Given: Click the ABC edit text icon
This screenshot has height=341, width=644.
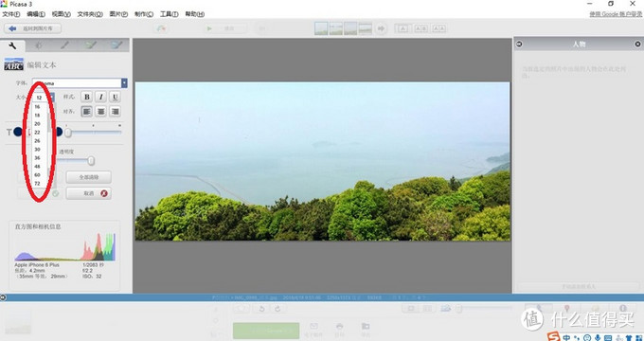Looking at the screenshot, I should pos(13,64).
